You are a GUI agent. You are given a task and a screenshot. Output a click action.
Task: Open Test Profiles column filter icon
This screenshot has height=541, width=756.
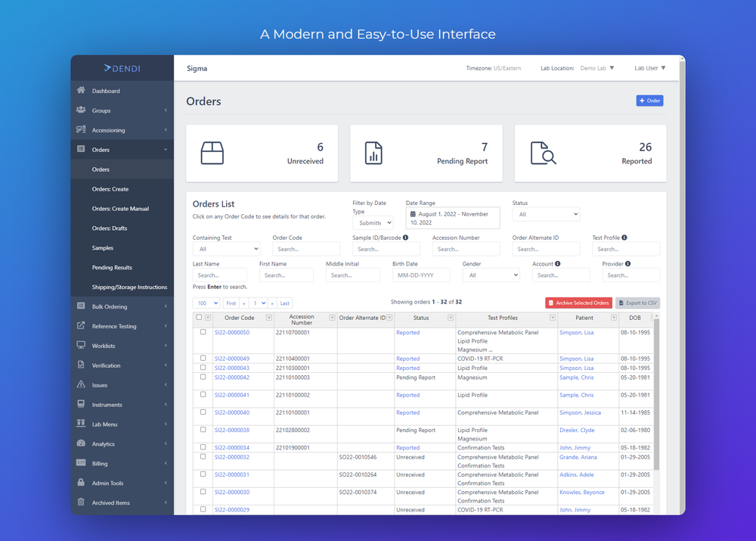[x=553, y=318]
